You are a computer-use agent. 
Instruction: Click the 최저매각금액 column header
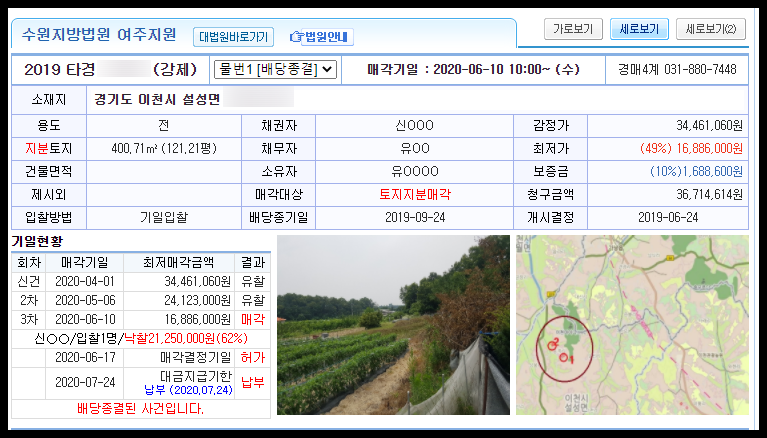(x=179, y=263)
